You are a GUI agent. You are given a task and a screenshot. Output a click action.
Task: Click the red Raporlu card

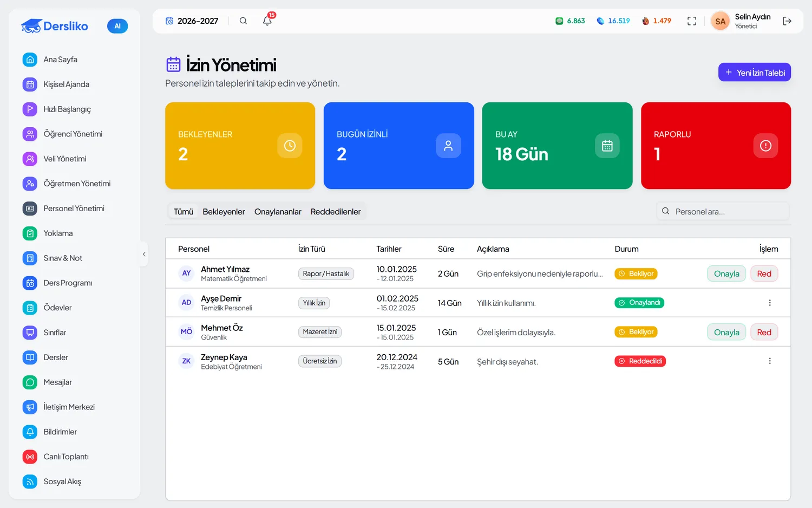tap(716, 146)
